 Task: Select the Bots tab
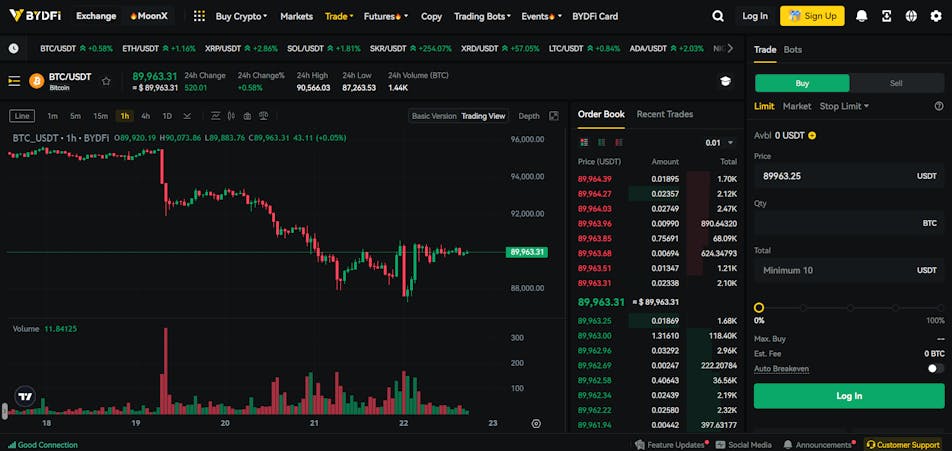[792, 49]
